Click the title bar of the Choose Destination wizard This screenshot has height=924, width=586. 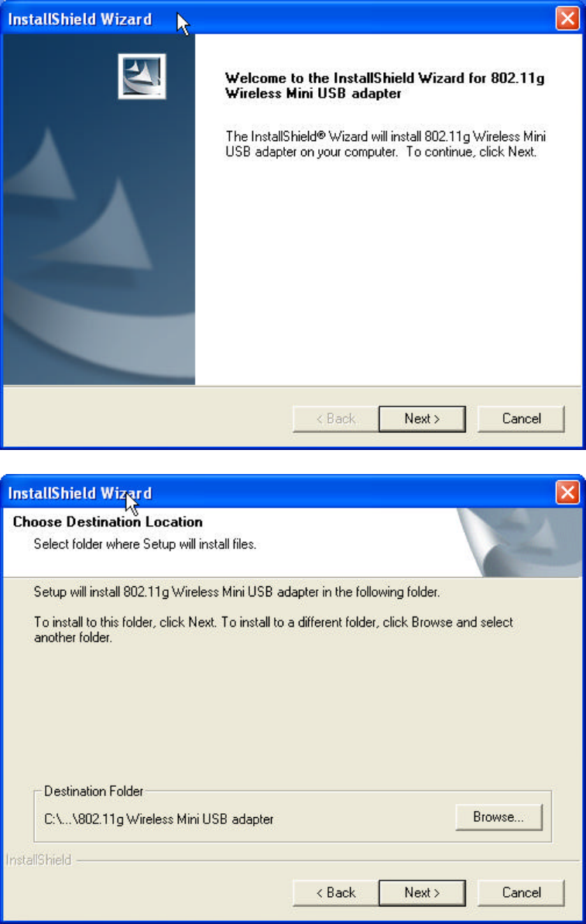coord(278,492)
